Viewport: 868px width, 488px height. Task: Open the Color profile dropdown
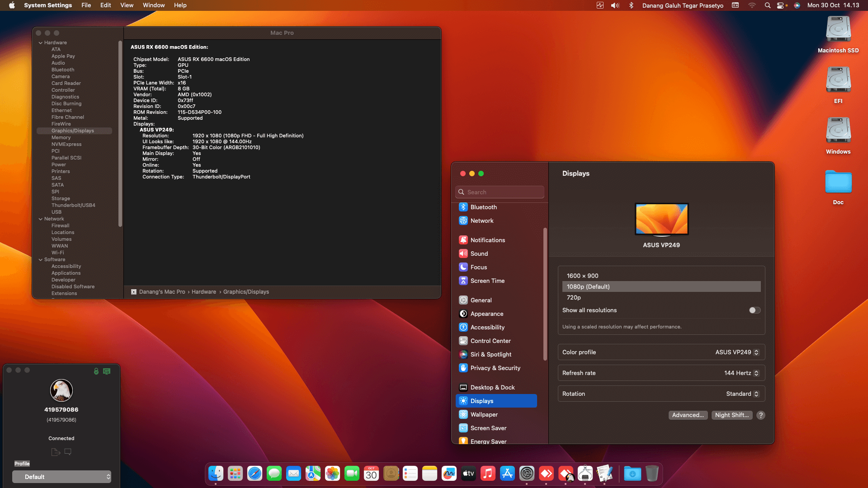(737, 352)
